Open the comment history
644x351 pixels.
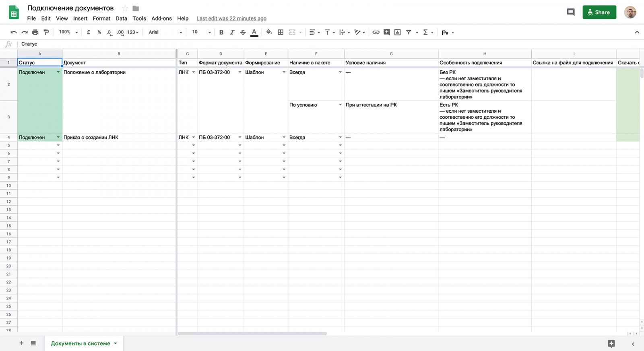[x=571, y=12]
